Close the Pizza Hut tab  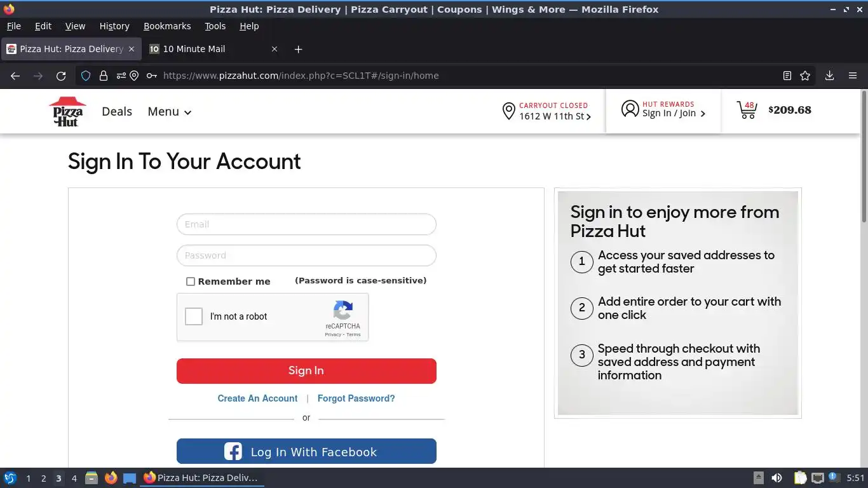[132, 49]
